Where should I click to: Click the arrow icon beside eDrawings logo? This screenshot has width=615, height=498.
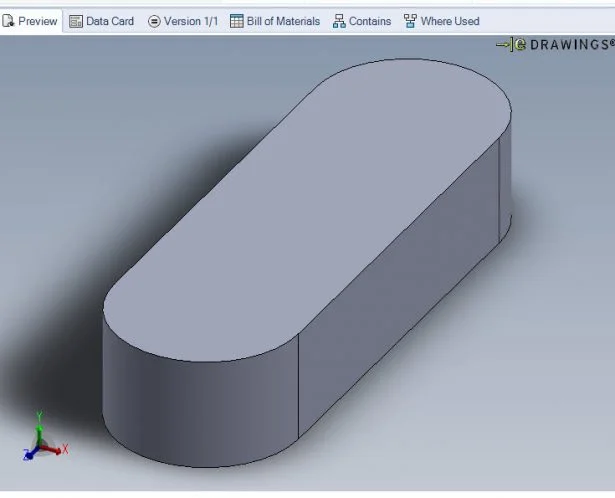click(x=505, y=45)
